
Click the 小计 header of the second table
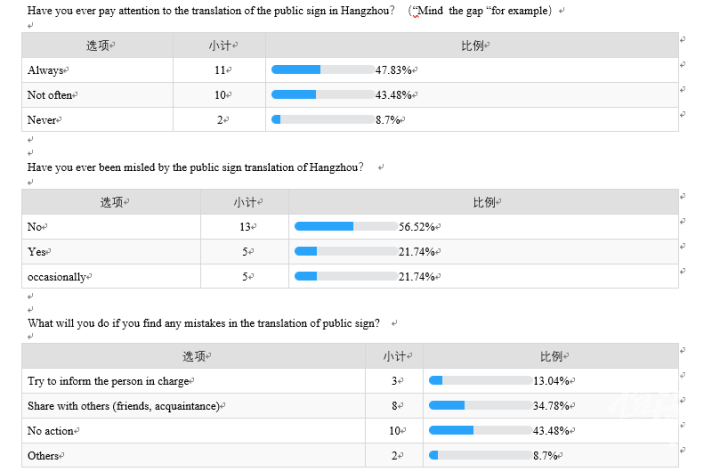[x=245, y=202]
